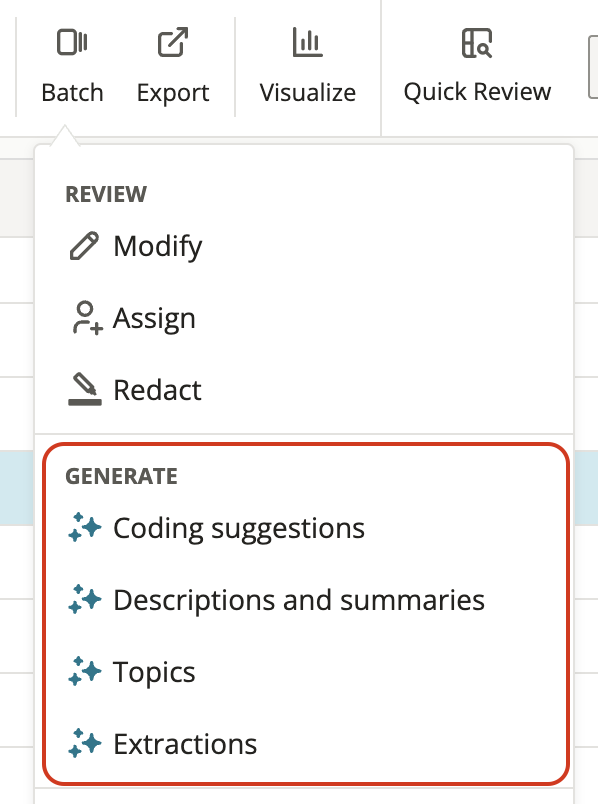Pick the Redact menu option
Screen dimensions: 598x804
[x=157, y=390]
